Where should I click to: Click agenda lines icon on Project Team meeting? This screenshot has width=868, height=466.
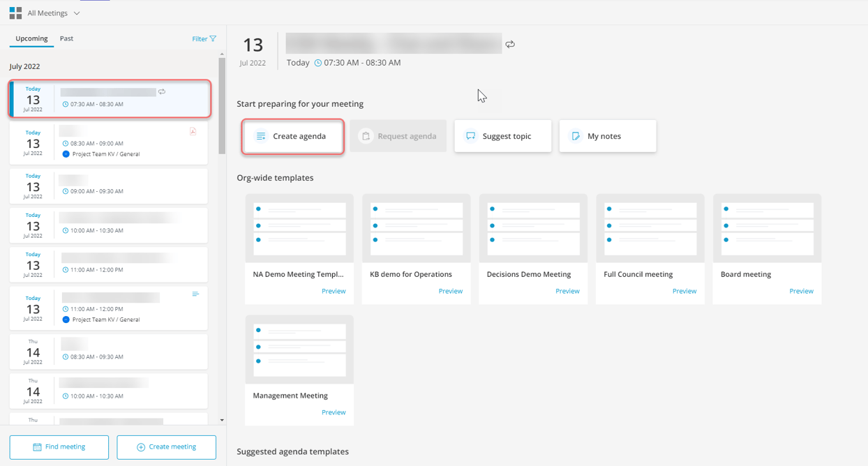195,294
